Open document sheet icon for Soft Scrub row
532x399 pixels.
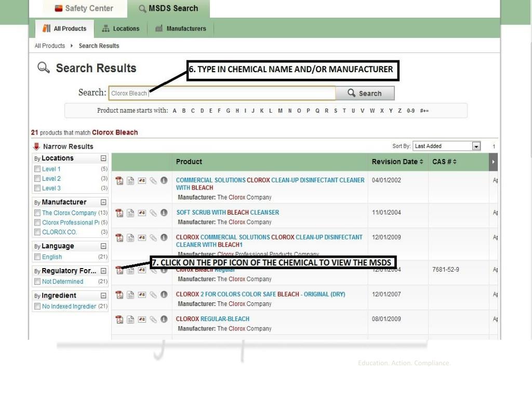[130, 212]
